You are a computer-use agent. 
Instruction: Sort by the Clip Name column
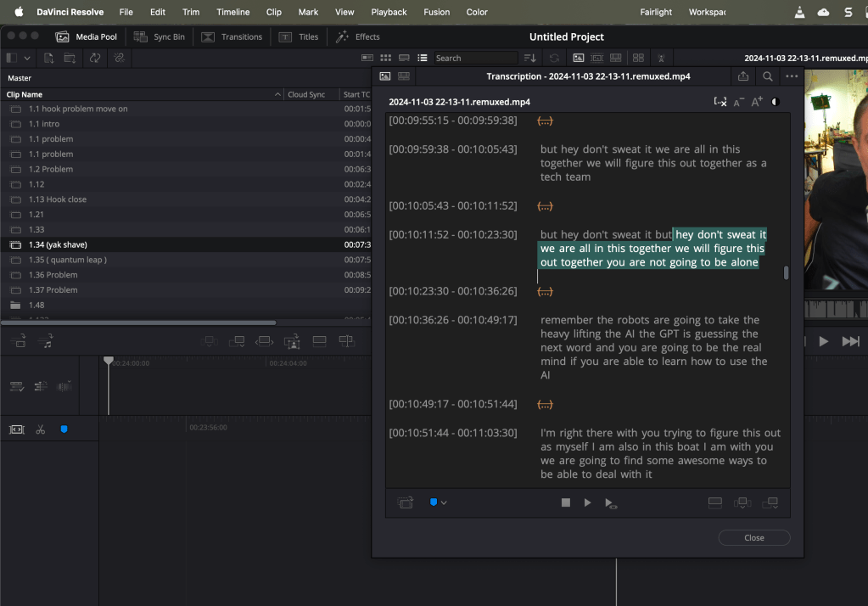coord(142,94)
